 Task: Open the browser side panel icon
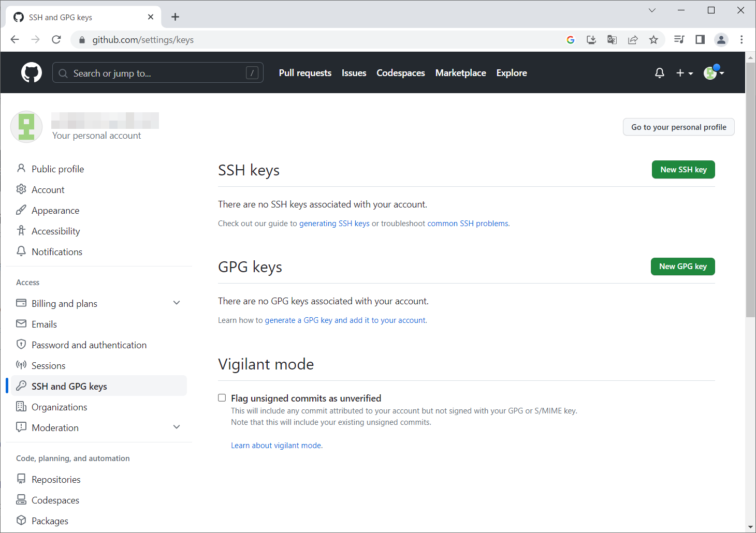pyautogui.click(x=700, y=40)
